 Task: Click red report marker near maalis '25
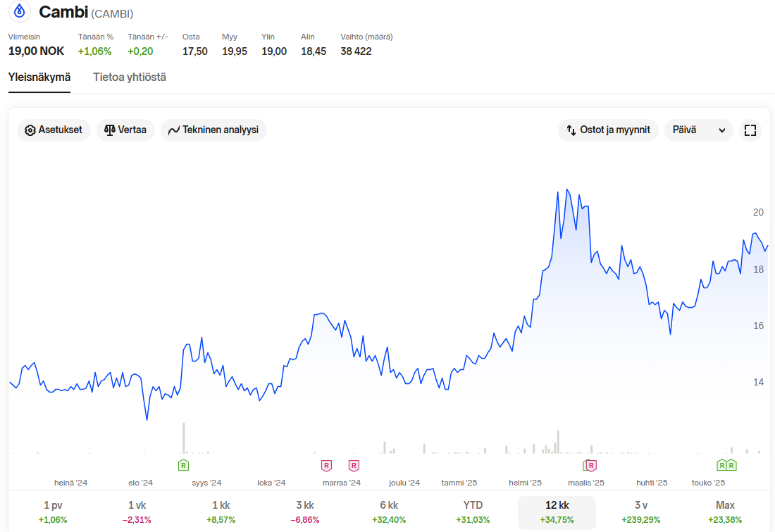pyautogui.click(x=592, y=465)
